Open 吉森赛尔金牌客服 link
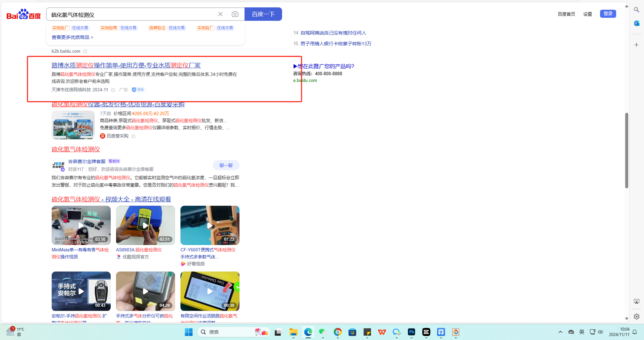The width and height of the screenshot is (644, 340). click(87, 161)
